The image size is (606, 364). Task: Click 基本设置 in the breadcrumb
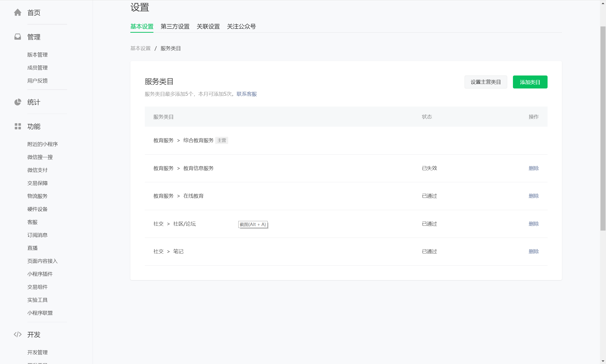click(x=140, y=48)
